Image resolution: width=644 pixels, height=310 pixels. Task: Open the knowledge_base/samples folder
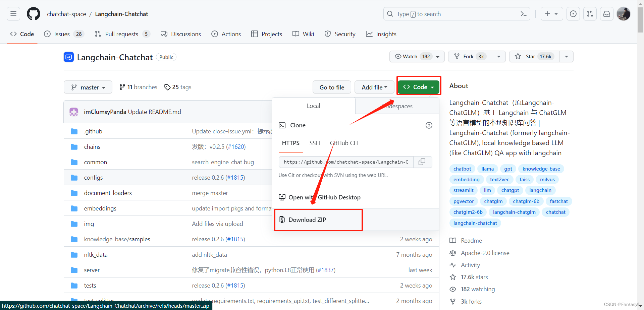click(117, 239)
